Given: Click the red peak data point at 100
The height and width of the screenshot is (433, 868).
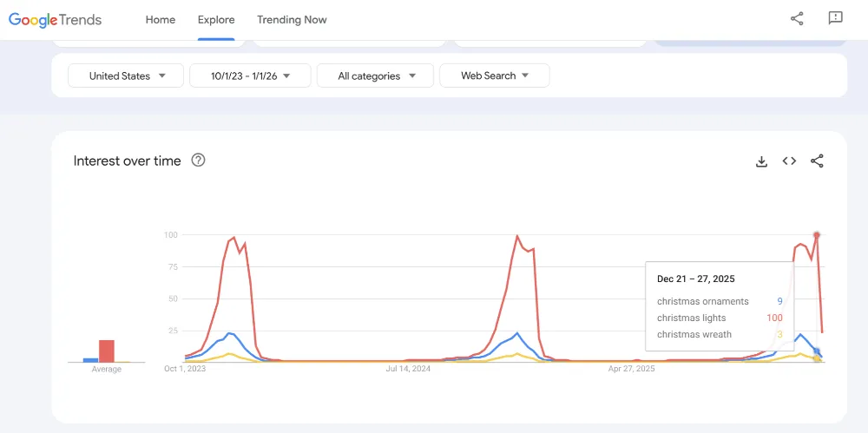Looking at the screenshot, I should click(x=817, y=235).
